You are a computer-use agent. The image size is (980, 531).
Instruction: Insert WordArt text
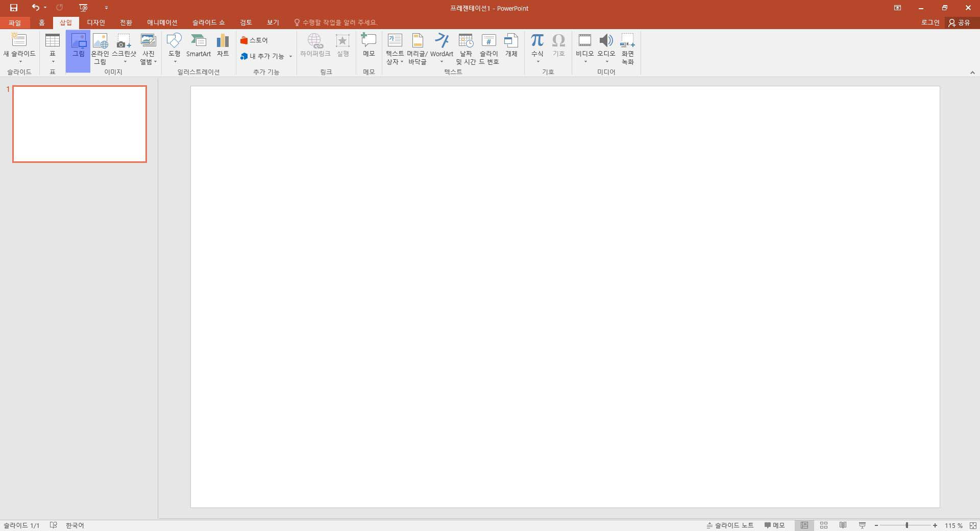[442, 49]
